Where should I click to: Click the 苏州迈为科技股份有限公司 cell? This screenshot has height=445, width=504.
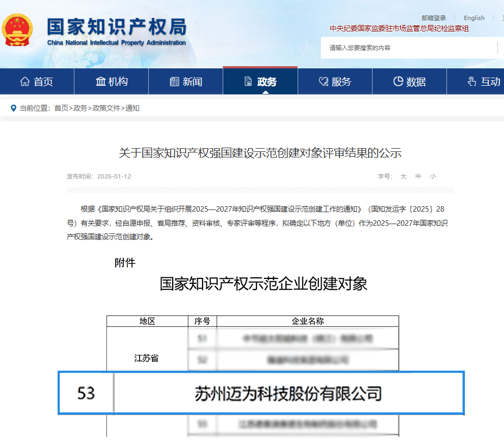point(288,393)
